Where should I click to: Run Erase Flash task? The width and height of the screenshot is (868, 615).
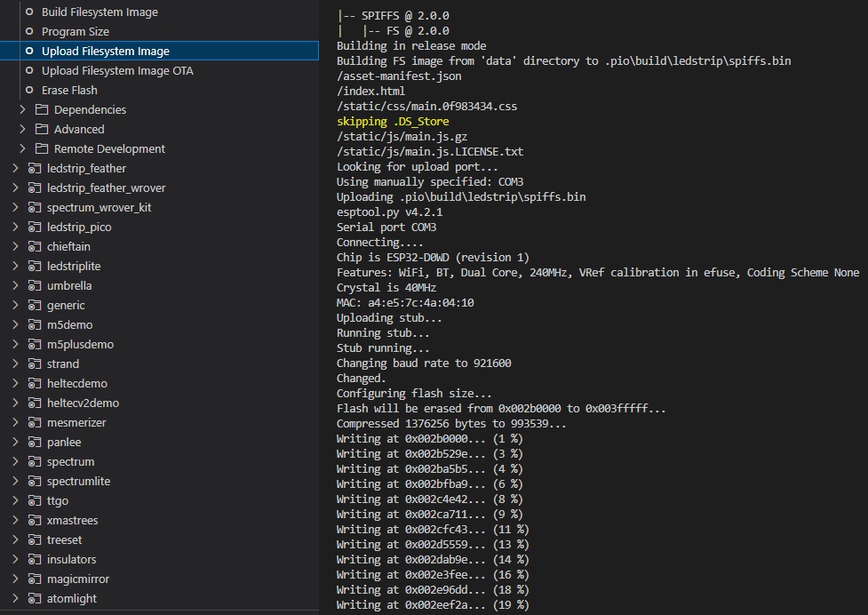coord(69,91)
